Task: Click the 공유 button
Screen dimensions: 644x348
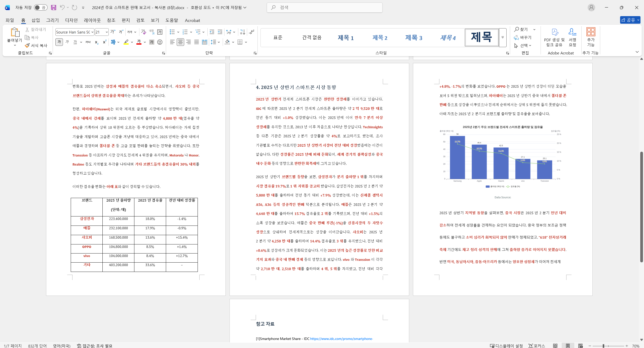Action: pos(630,20)
